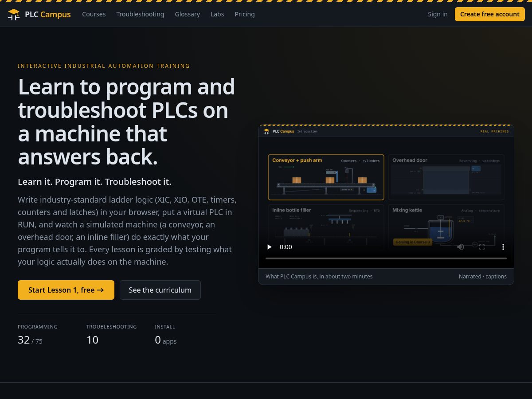View the Pricing page
Viewport: 532px width, 399px height.
[x=245, y=14]
